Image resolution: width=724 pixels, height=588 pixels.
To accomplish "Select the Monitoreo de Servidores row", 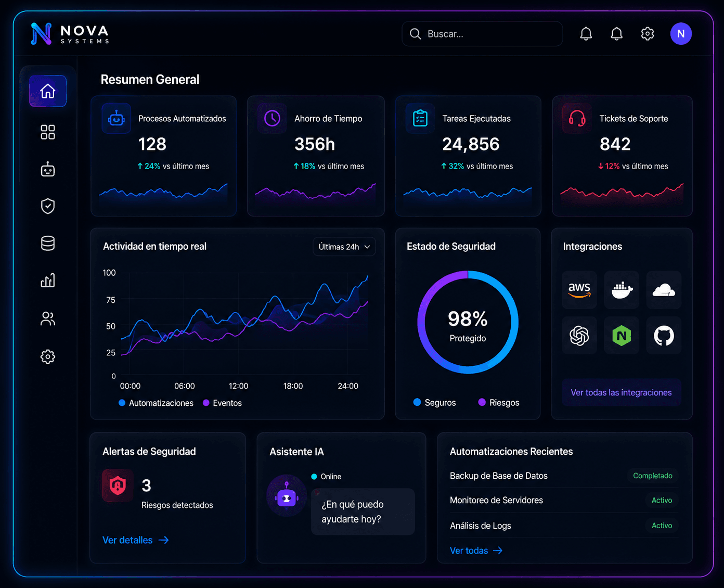I will 564,500.
